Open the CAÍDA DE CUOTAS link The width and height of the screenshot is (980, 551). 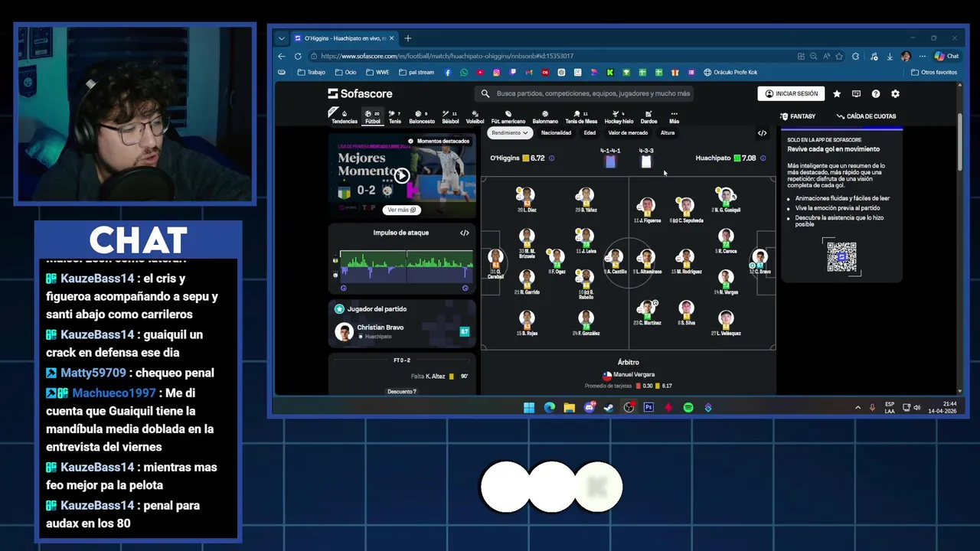click(866, 116)
